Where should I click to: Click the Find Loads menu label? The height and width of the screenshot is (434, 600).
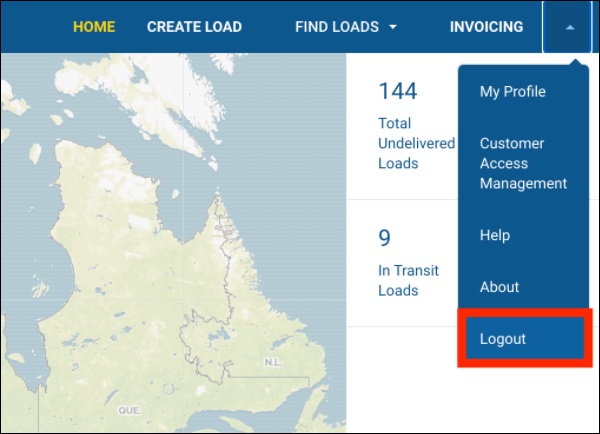335,27
